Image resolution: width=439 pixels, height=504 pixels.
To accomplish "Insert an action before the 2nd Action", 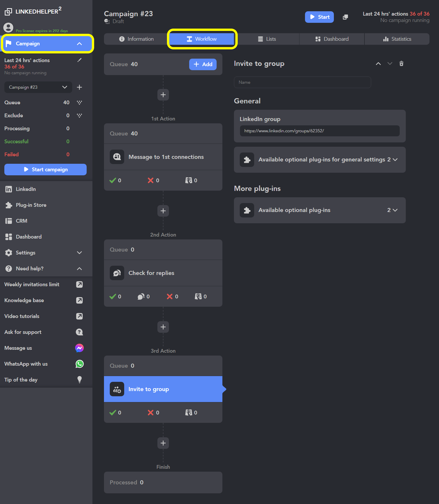I will pos(163,211).
